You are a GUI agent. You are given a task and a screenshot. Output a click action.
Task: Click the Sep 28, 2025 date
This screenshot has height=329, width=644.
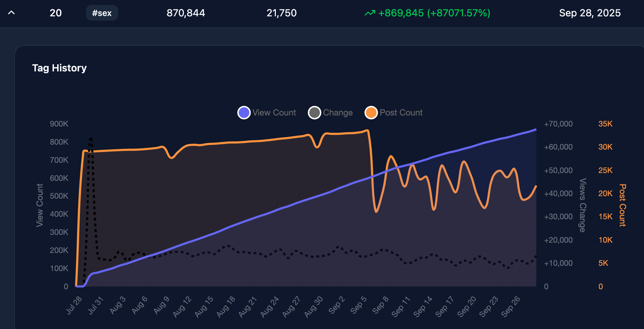coord(590,13)
